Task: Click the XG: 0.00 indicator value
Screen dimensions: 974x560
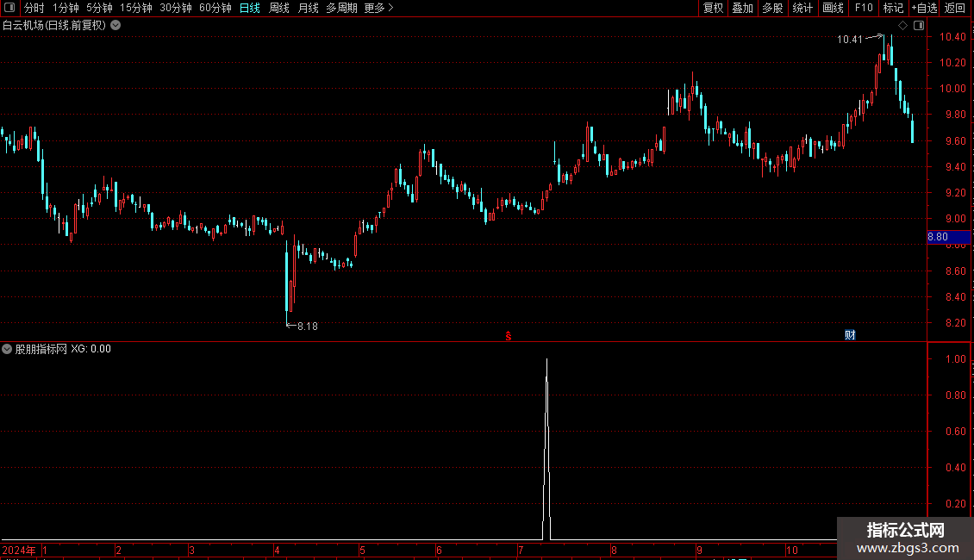Action: 91,349
